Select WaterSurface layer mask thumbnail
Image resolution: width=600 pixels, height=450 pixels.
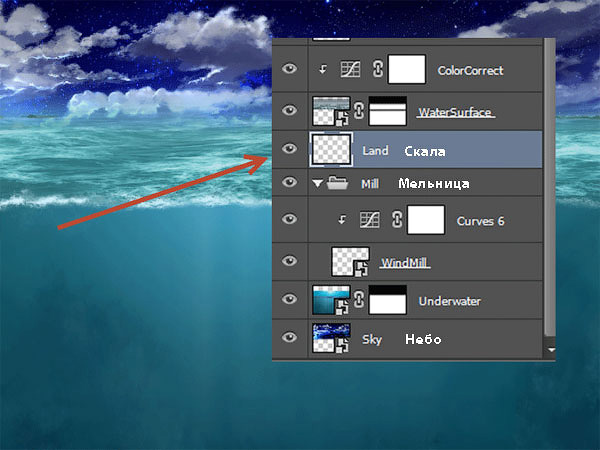point(387,111)
